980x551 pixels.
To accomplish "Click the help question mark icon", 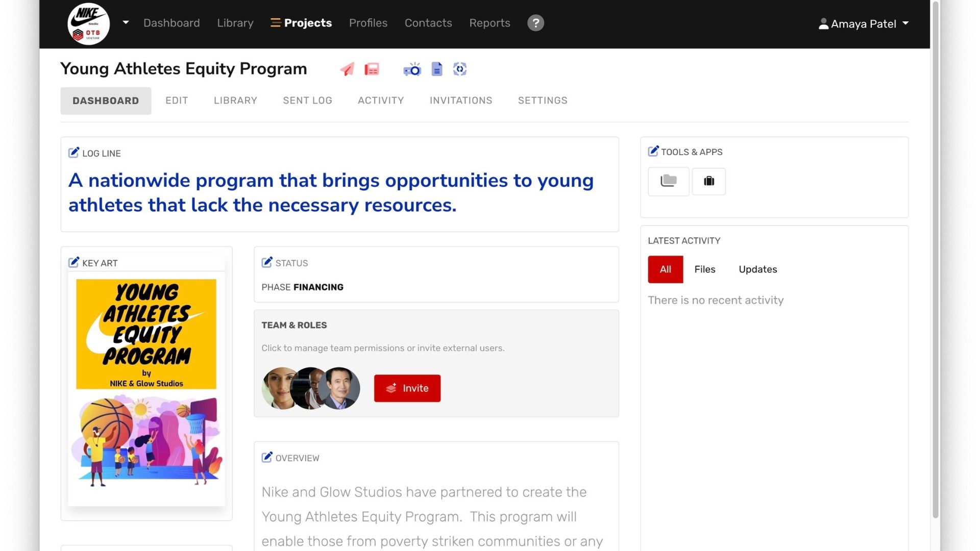I will (535, 23).
